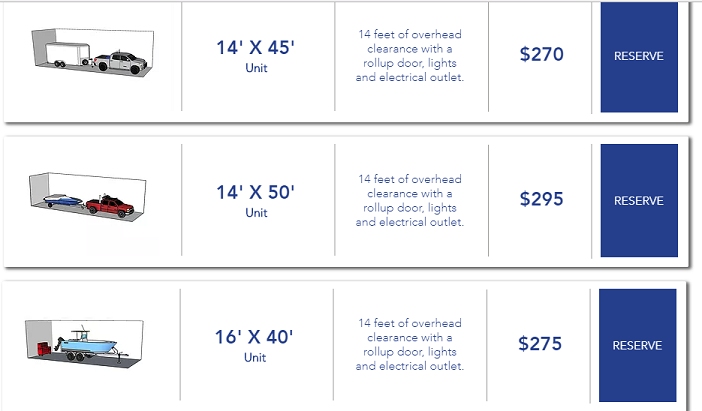Click the RESERVE button for the 14' X 45' unit
702x411 pixels.
(x=638, y=56)
